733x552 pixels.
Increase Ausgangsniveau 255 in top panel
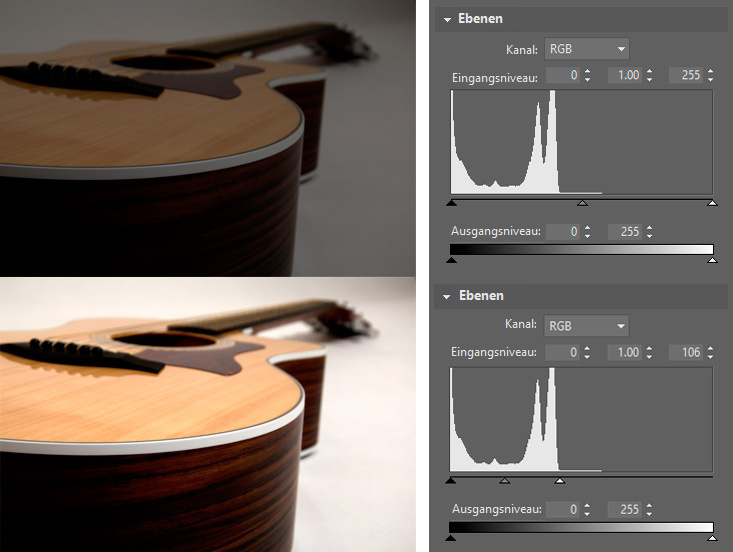click(649, 228)
